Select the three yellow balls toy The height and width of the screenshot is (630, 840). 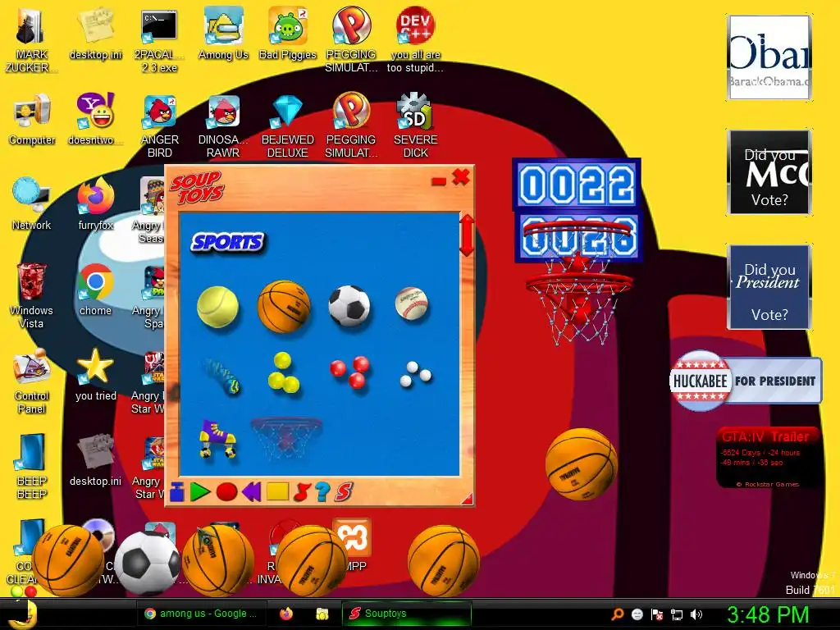click(x=283, y=372)
